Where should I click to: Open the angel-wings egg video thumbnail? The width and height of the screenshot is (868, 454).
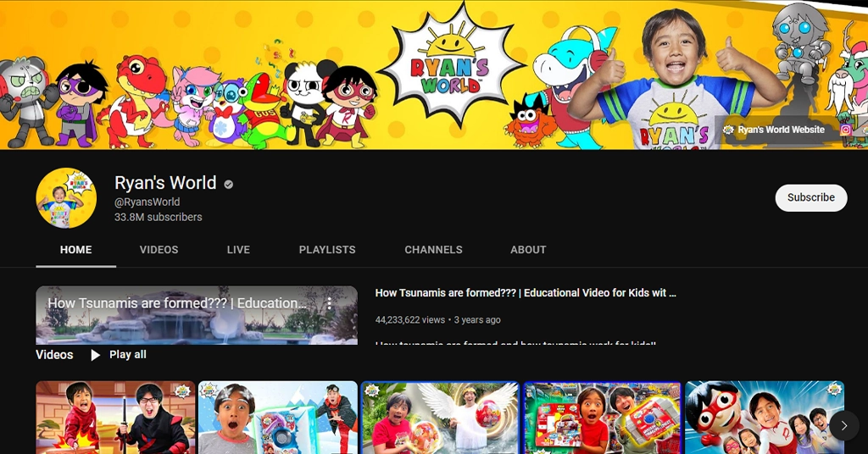(440, 418)
